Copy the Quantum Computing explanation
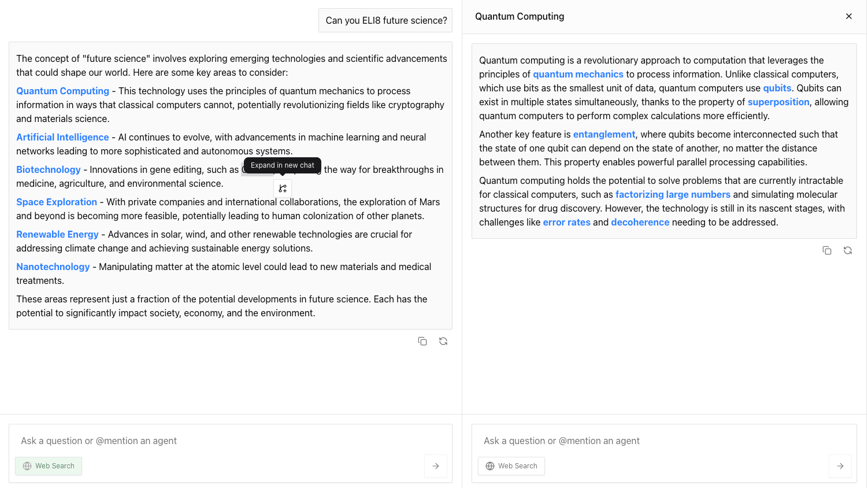This screenshot has height=488, width=868. [x=827, y=250]
